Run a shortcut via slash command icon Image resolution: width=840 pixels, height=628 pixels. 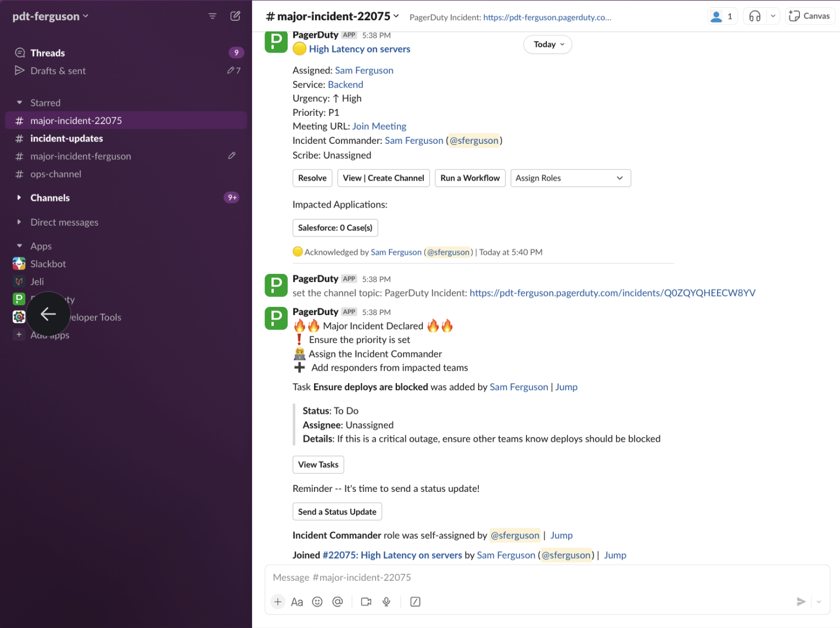[415, 602]
